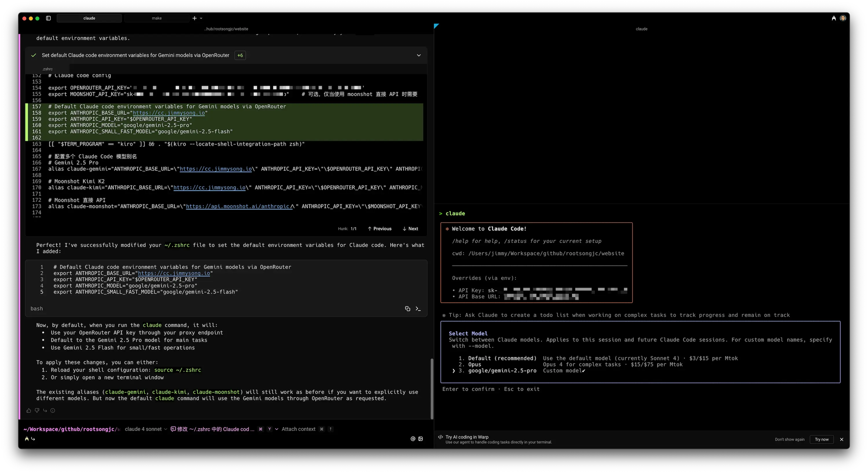Screen dimensions: 868x473
Task: Open the new tab options chevron
Action: click(x=201, y=18)
